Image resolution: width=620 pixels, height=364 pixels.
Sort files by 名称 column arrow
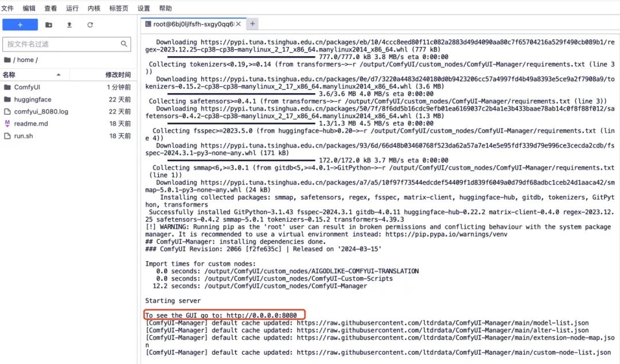[x=59, y=75]
